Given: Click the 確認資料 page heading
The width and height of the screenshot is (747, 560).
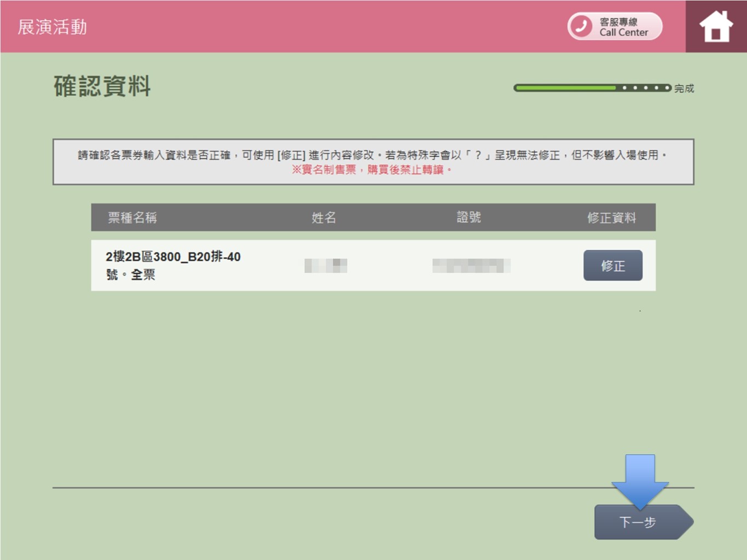Looking at the screenshot, I should 102,86.
